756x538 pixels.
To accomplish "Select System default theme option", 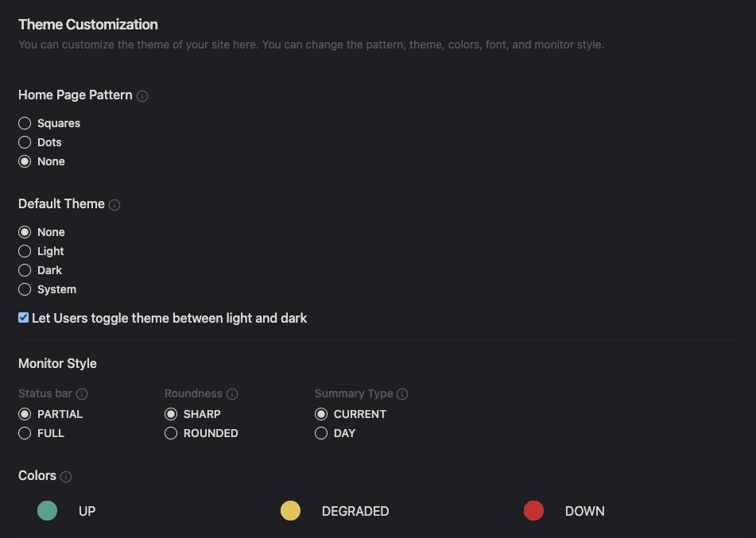I will 25,289.
